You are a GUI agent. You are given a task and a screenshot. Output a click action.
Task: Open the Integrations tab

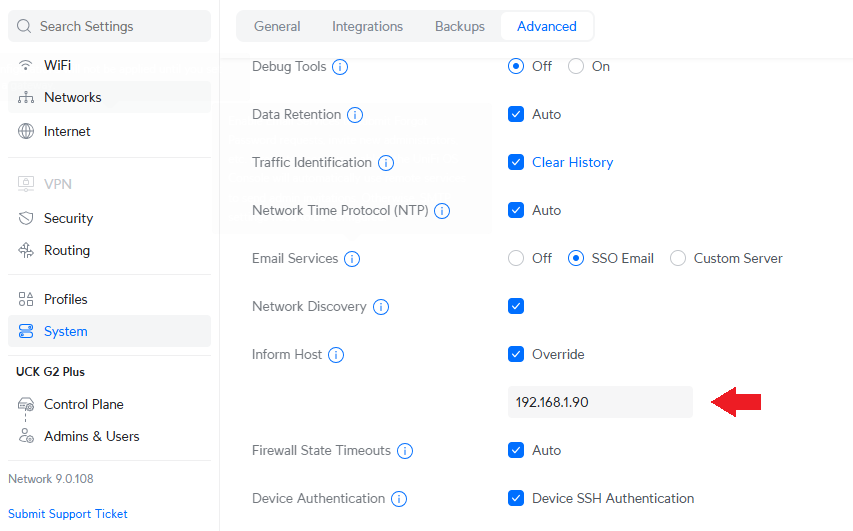click(367, 26)
